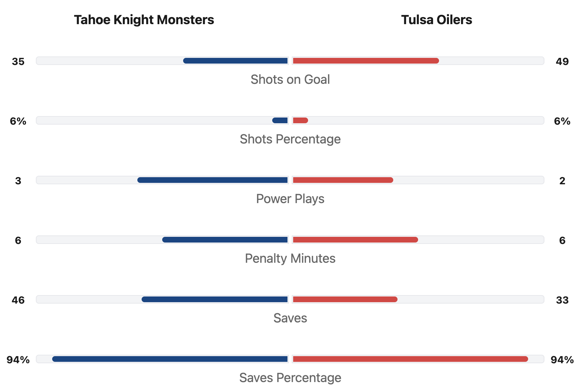
Task: Select the Penalty Minutes label
Action: click(x=290, y=258)
